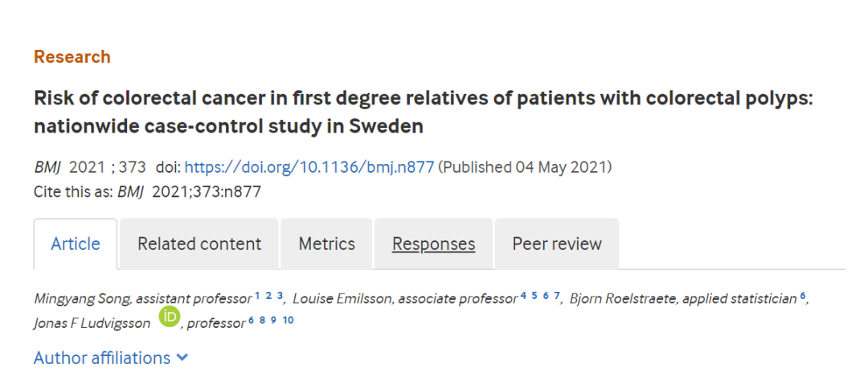Open affiliation 6 after Bjorn Roelstraete

click(x=802, y=296)
